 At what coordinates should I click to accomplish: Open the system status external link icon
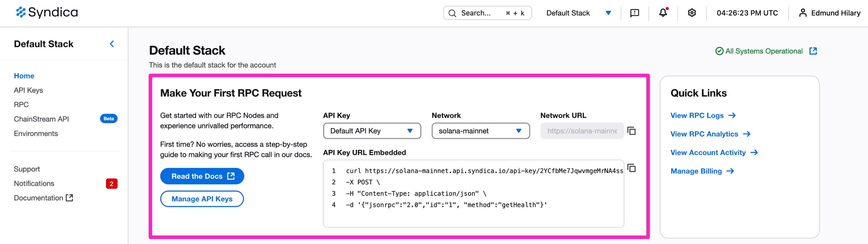click(813, 51)
